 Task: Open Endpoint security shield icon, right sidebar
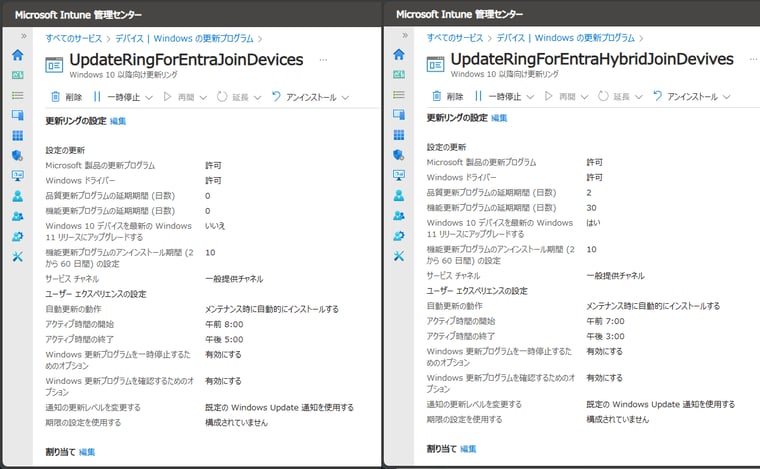[x=399, y=155]
